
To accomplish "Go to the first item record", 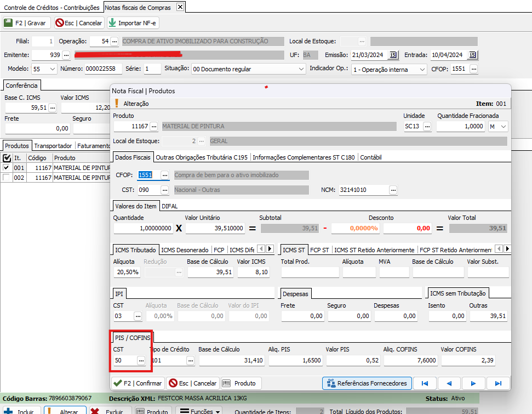I will pyautogui.click(x=425, y=383).
